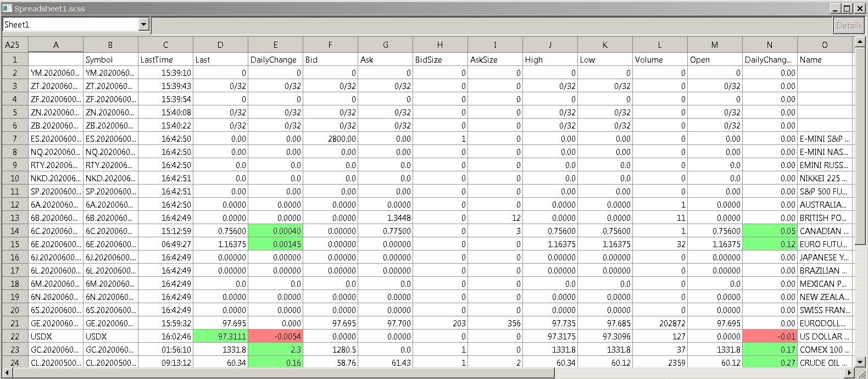The image size is (868, 379).
Task: Select the 58.76 Bid cell
Action: (330, 363)
